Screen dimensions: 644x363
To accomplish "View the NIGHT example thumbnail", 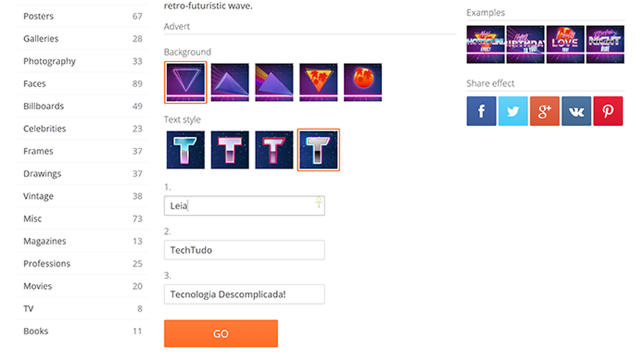I will tap(605, 44).
